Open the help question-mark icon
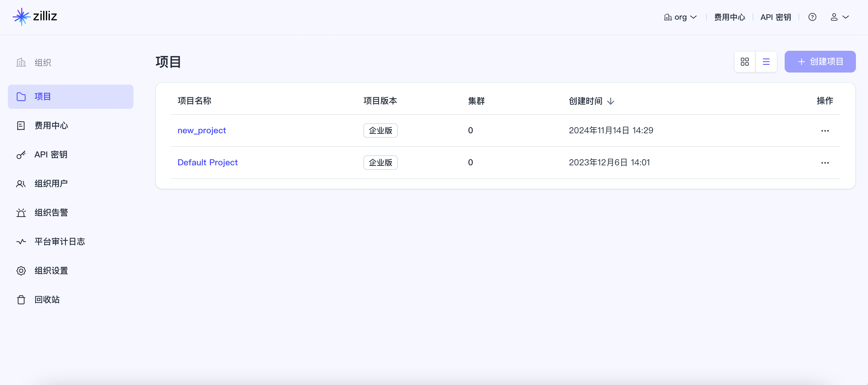Viewport: 868px width, 385px height. tap(812, 17)
